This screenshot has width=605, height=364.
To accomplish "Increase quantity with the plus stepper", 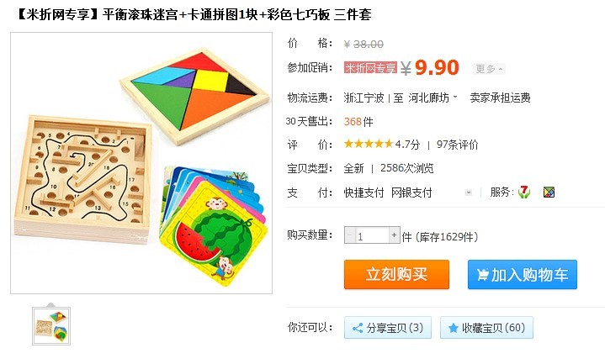I will (394, 235).
